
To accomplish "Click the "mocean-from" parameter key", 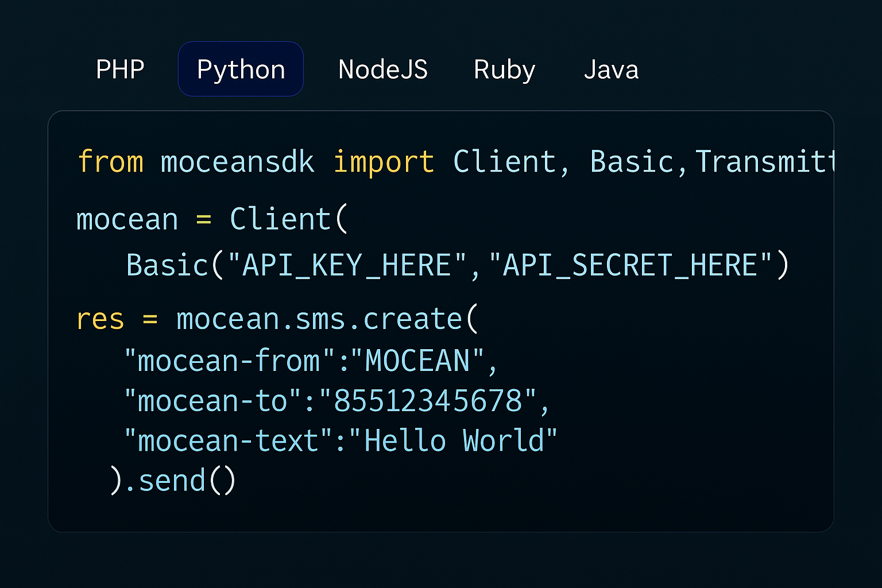I will [x=229, y=361].
